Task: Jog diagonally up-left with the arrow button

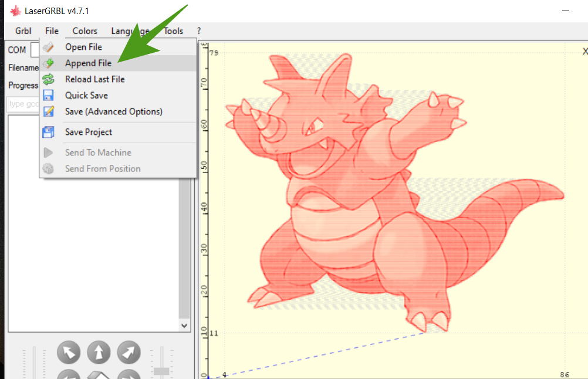Action: (69, 353)
